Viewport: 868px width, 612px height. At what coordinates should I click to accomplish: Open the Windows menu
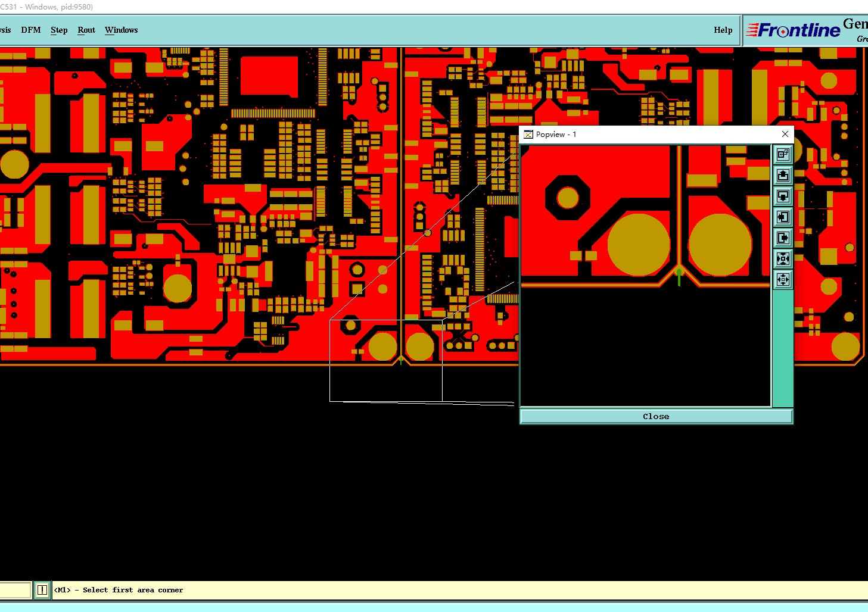click(121, 30)
